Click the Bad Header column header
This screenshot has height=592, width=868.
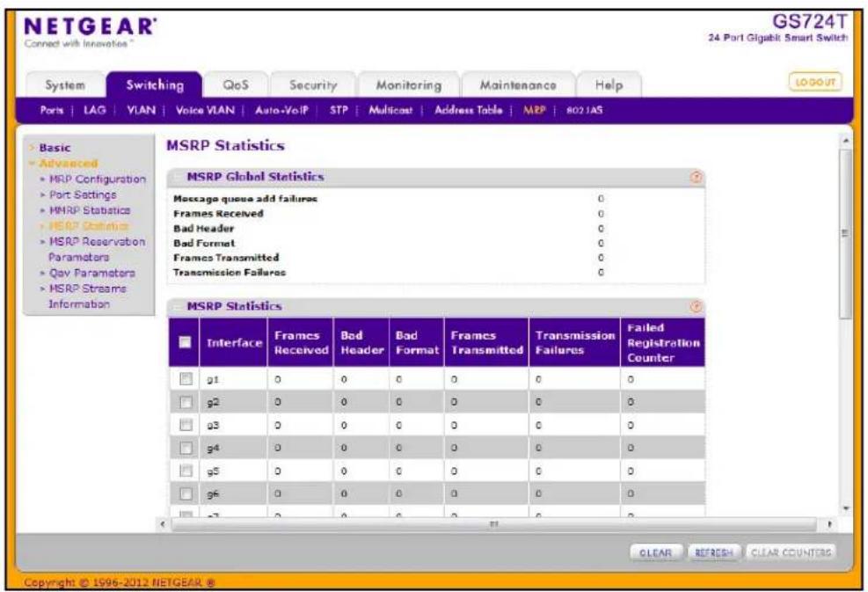coord(361,342)
